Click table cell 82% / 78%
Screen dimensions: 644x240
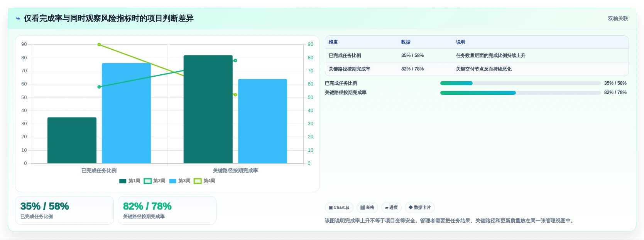point(412,69)
